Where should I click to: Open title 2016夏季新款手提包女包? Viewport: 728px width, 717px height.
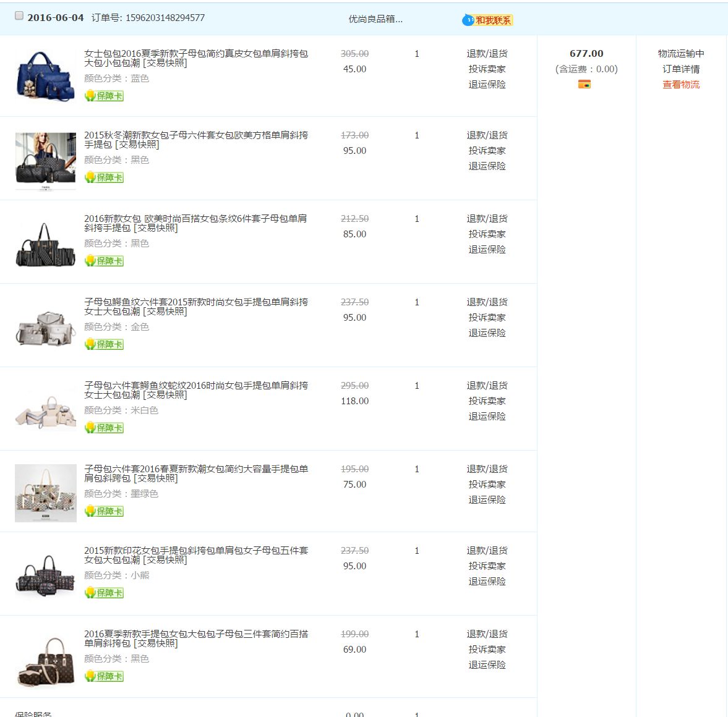pyautogui.click(x=196, y=639)
